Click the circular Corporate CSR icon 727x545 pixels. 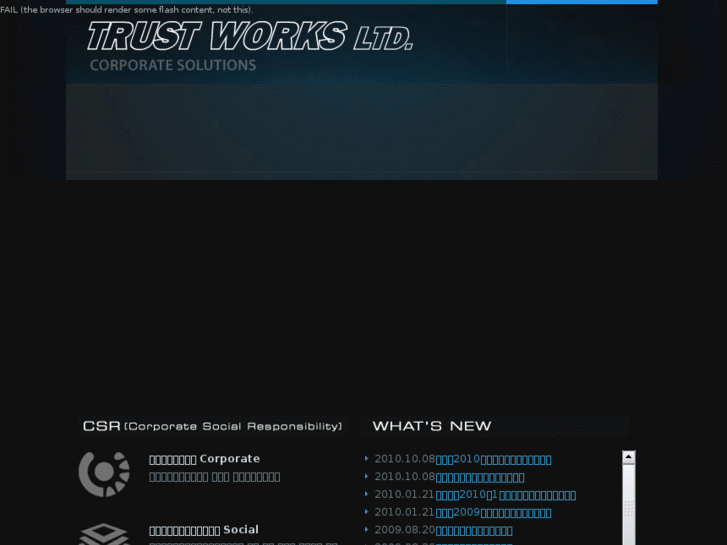click(104, 474)
